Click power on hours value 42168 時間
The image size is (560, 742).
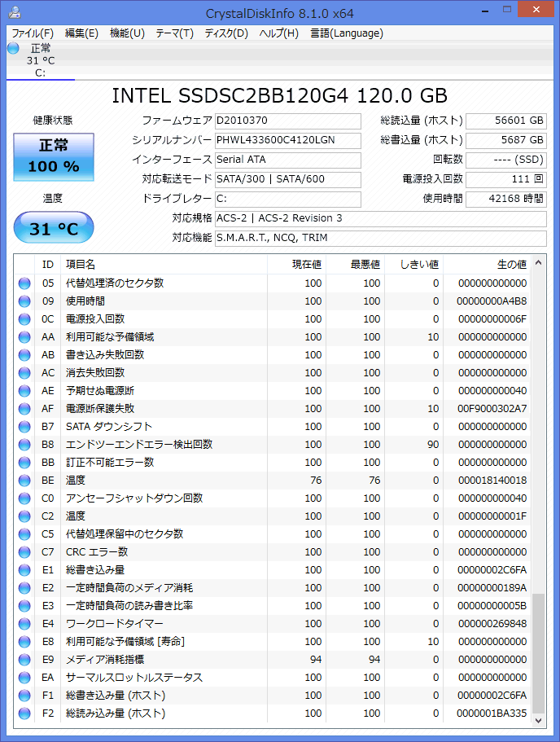[506, 199]
